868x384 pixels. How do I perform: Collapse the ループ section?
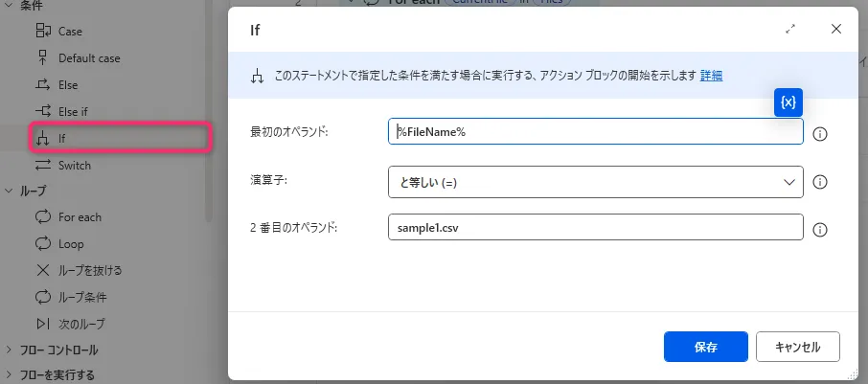point(10,192)
